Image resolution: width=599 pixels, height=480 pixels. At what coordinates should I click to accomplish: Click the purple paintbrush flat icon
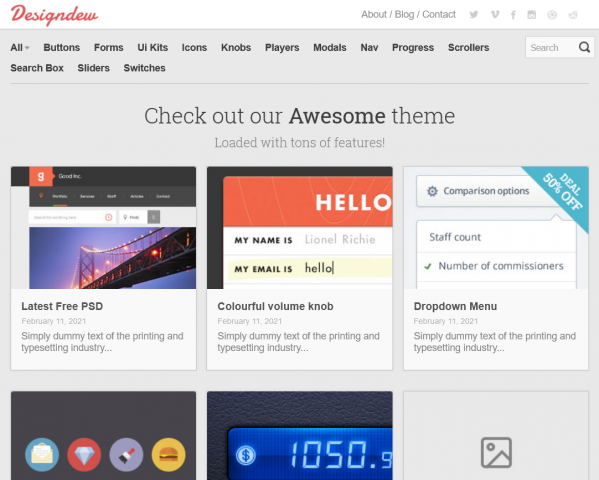pos(126,455)
